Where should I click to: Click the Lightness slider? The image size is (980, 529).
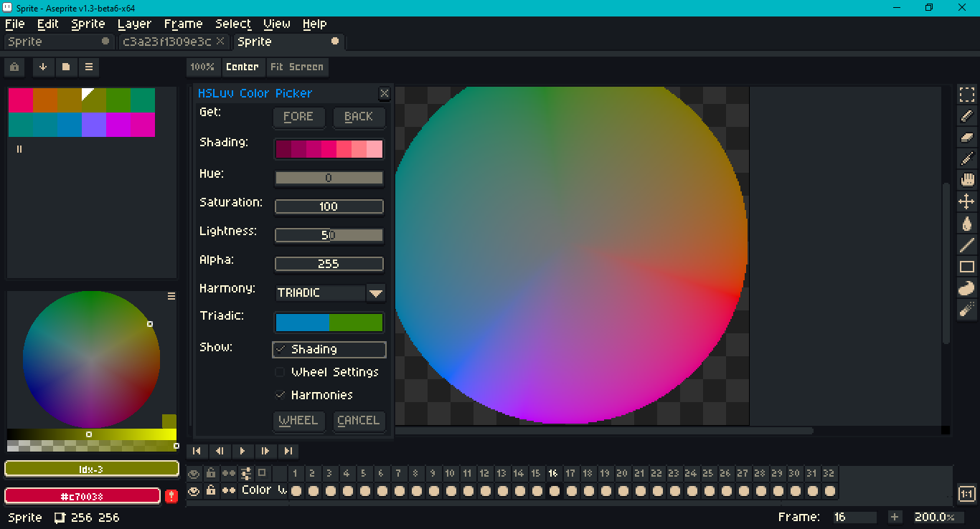pos(329,235)
